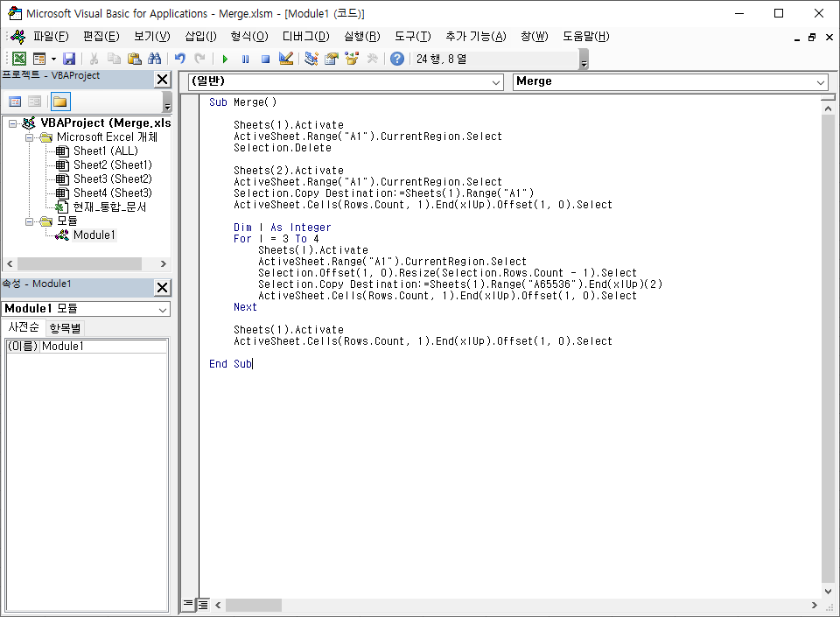Open standard toolbar options overflow arrow
Screen dimensions: 840x617
(584, 60)
